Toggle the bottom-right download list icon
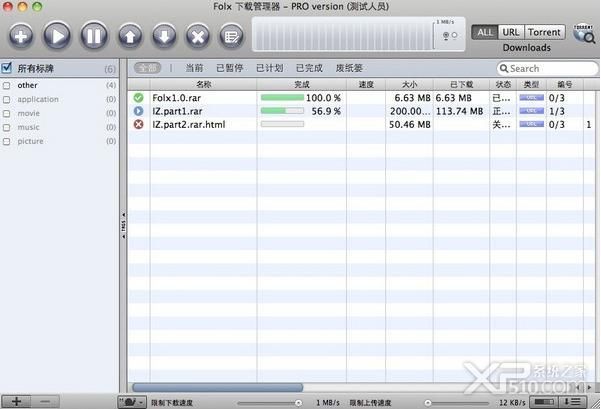Screen dimensions: 601x409 572,402
